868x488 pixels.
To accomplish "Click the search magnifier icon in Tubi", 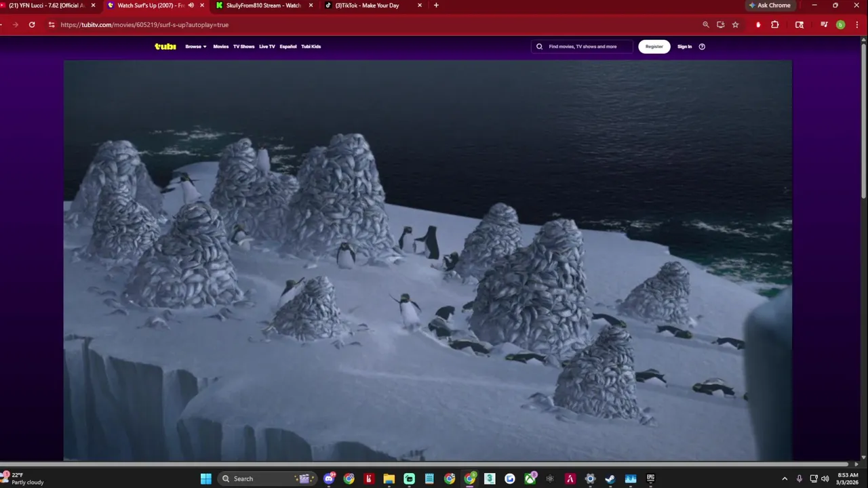I will (540, 47).
